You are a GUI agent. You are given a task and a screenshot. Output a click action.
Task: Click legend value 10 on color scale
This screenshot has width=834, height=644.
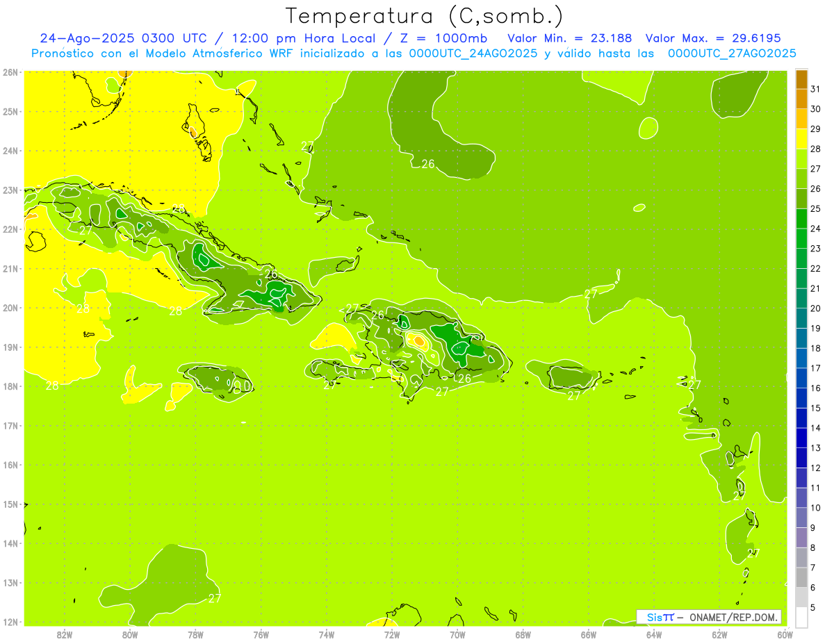tap(816, 508)
